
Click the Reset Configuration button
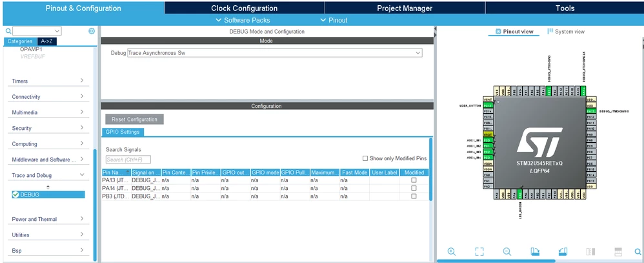click(x=134, y=120)
